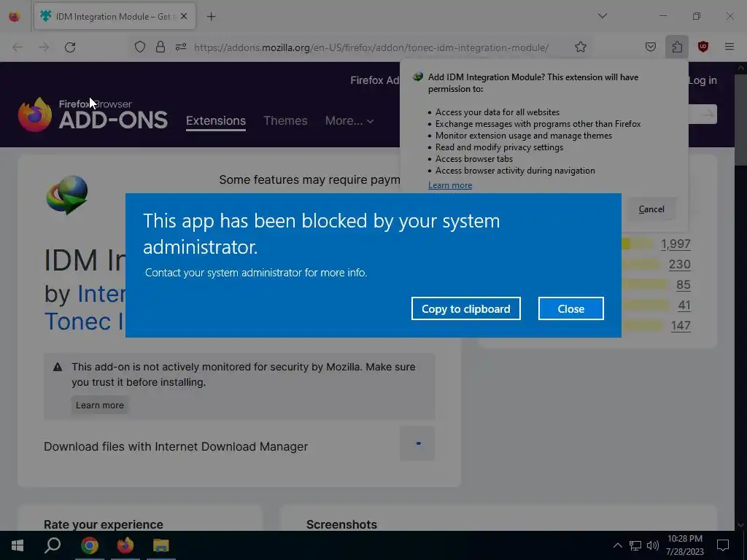This screenshot has height=560, width=747.
Task: Close the IDM Integration Module tab
Action: tap(184, 17)
